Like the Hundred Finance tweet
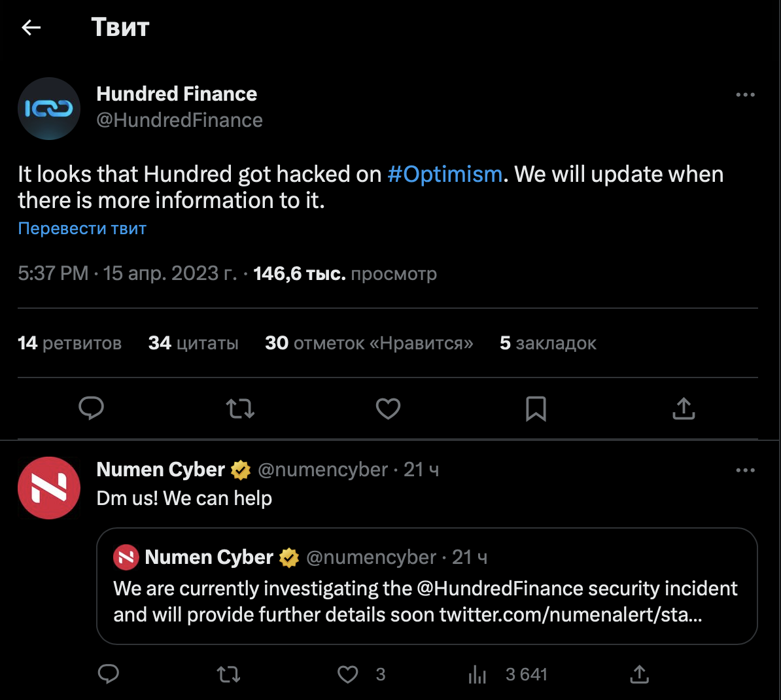This screenshot has width=781, height=700. [x=388, y=409]
